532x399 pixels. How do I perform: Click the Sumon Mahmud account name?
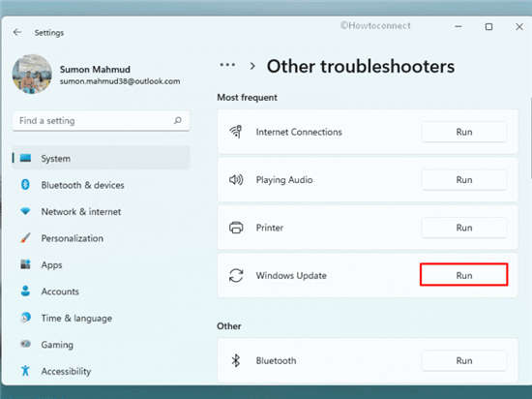click(95, 70)
